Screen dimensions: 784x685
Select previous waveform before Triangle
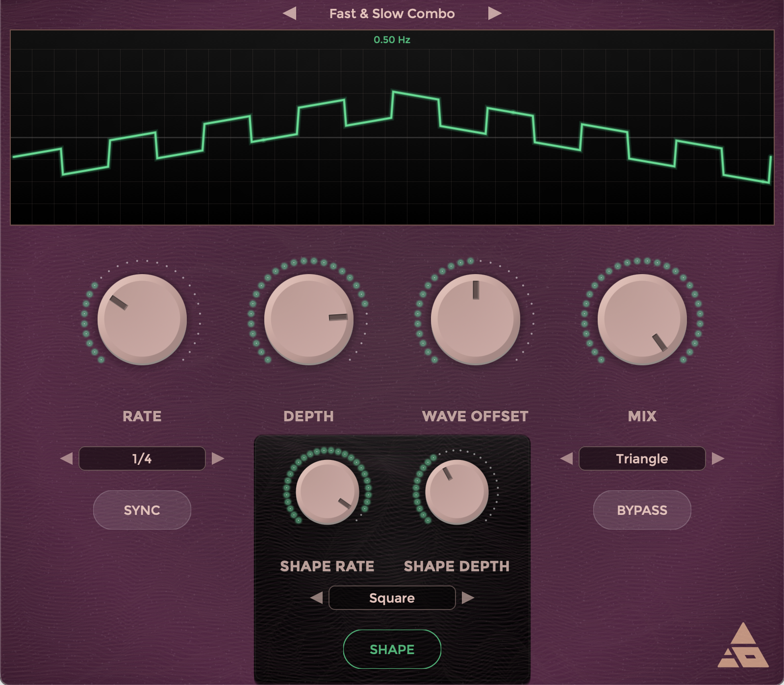[567, 458]
